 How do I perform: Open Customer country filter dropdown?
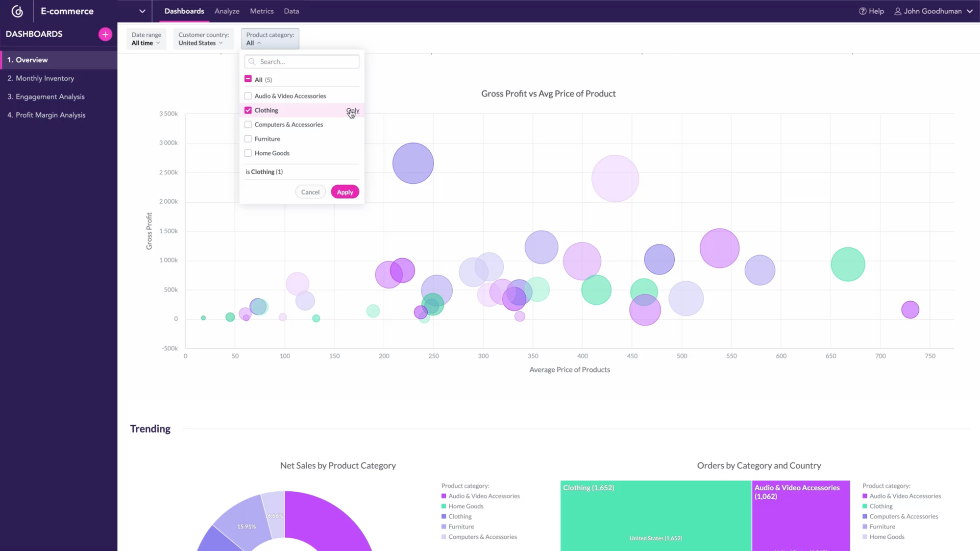(203, 39)
